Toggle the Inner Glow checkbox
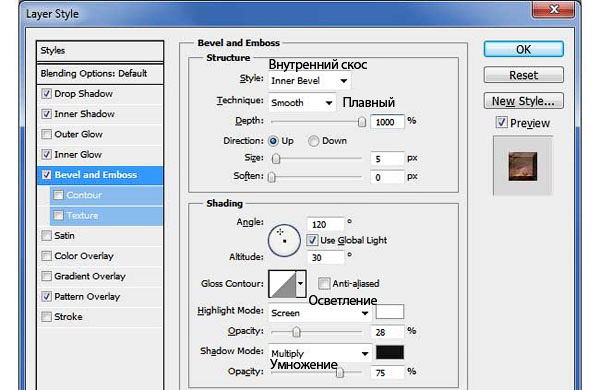 point(46,155)
